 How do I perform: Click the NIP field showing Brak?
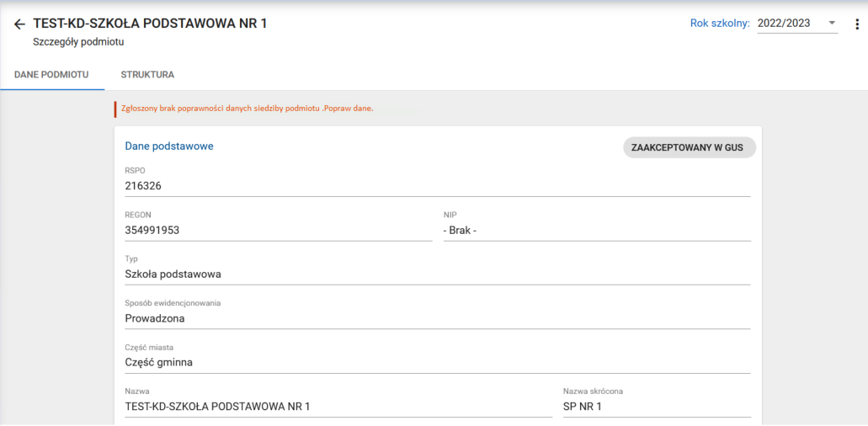pyautogui.click(x=596, y=230)
